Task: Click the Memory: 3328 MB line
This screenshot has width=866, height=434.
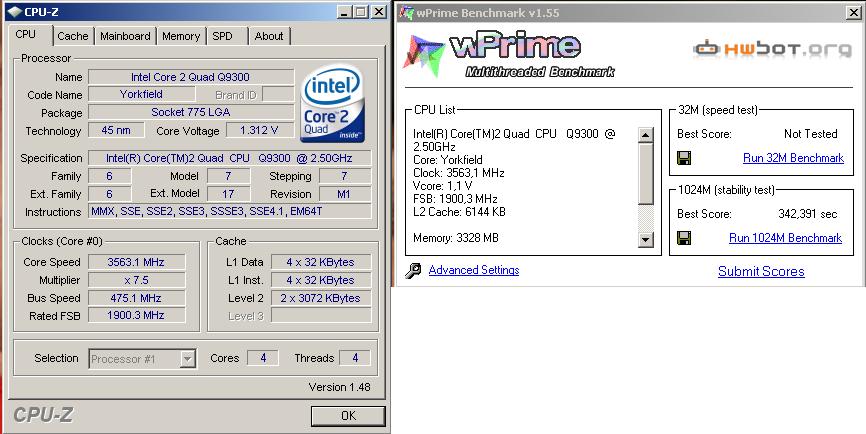Action: coord(456,238)
